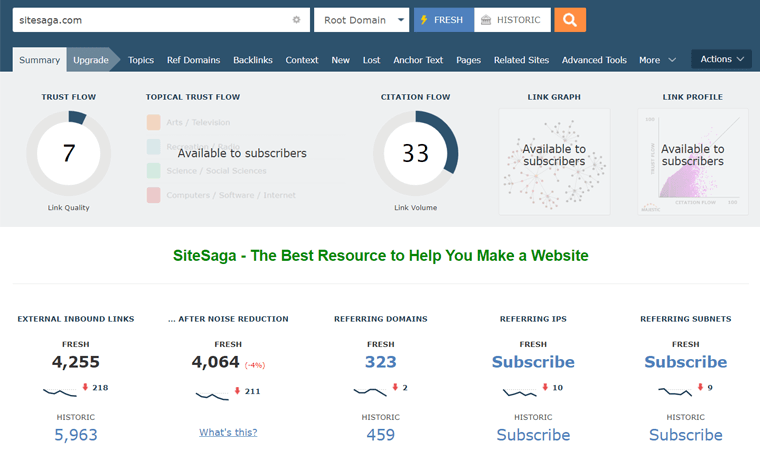Screen dimensions: 760x450
Task: Switch to the Backlinks tab
Action: tap(253, 60)
